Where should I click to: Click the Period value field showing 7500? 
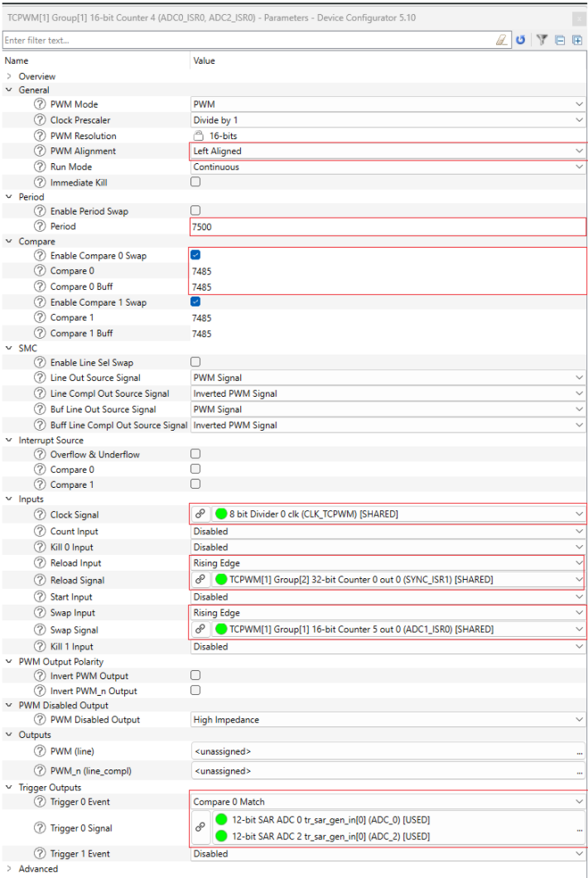point(386,226)
